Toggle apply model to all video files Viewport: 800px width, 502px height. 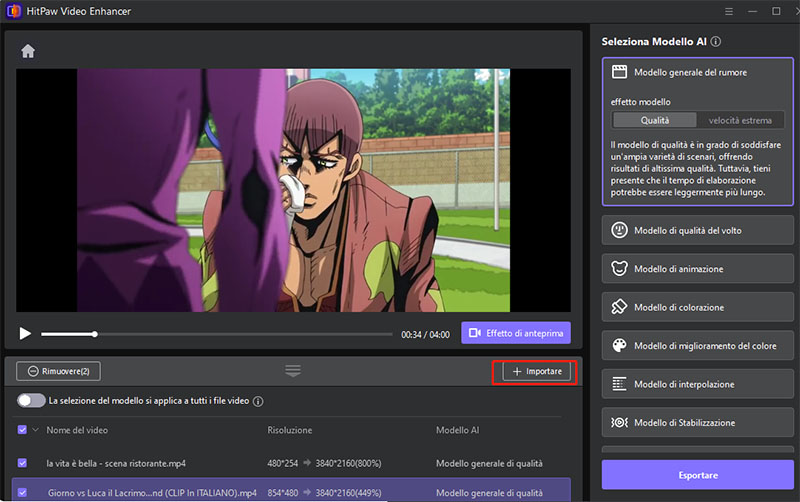(x=31, y=401)
